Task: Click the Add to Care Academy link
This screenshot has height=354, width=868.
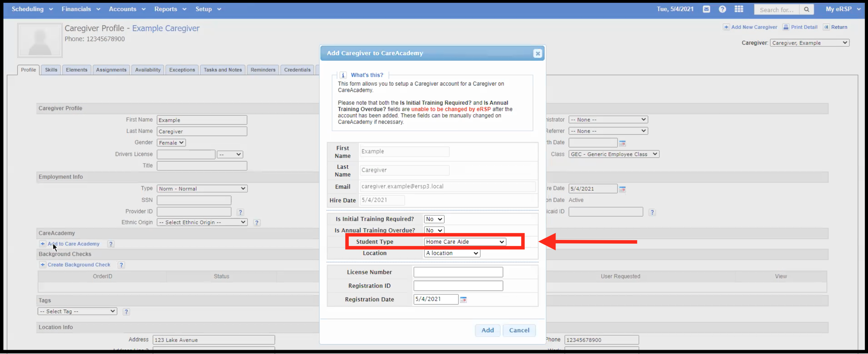Action: click(74, 244)
